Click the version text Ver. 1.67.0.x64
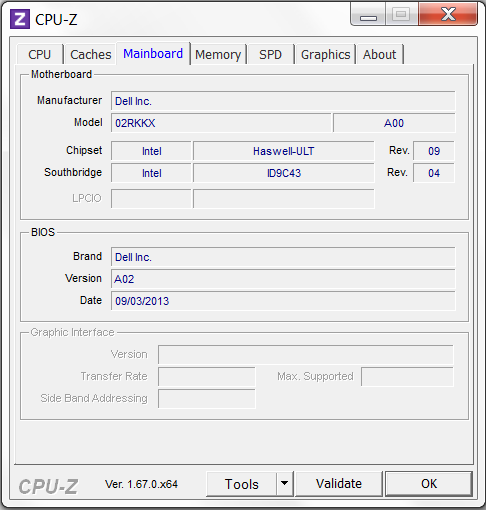Viewport: 486px width, 510px height. click(141, 484)
